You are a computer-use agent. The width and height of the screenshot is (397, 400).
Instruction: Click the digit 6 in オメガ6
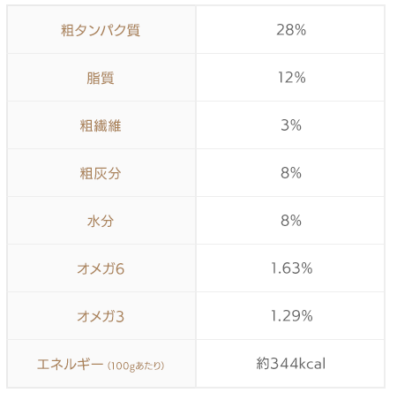120,269
